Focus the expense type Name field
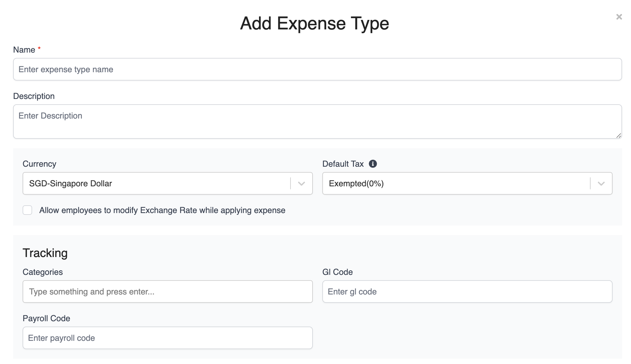Viewport: 631px width, 364px height. point(317,69)
